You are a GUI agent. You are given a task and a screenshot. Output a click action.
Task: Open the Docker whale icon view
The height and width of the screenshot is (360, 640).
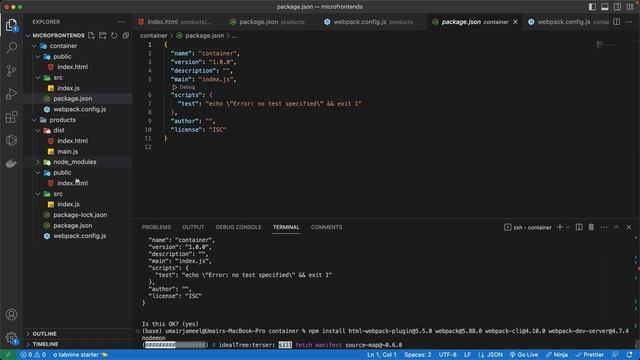tap(11, 163)
